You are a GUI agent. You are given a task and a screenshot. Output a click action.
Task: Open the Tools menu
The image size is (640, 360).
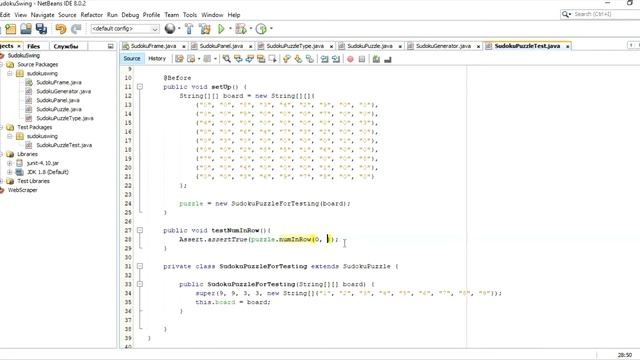click(x=189, y=15)
